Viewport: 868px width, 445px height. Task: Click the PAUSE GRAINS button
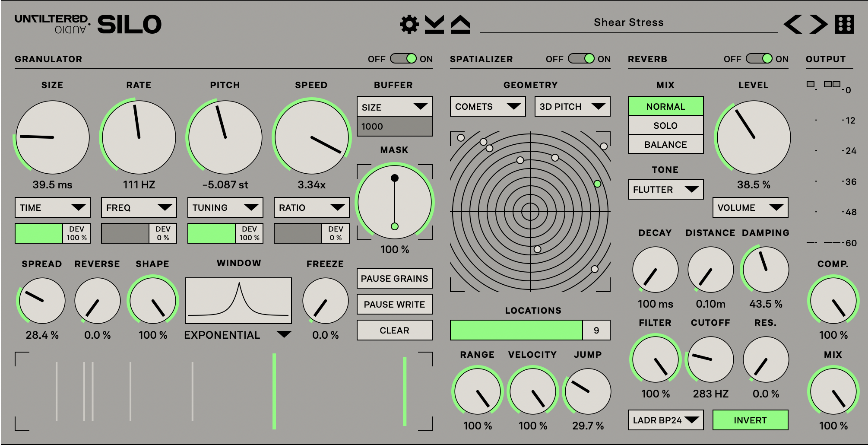(x=395, y=278)
